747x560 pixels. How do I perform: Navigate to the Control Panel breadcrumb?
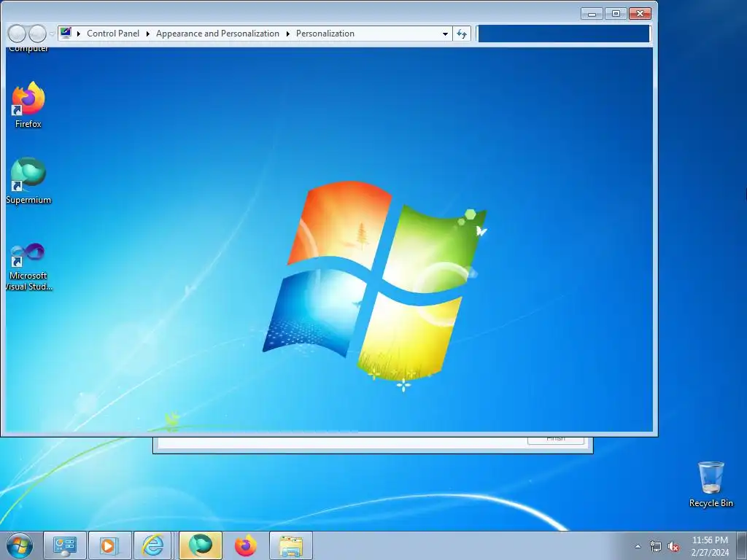(x=113, y=34)
